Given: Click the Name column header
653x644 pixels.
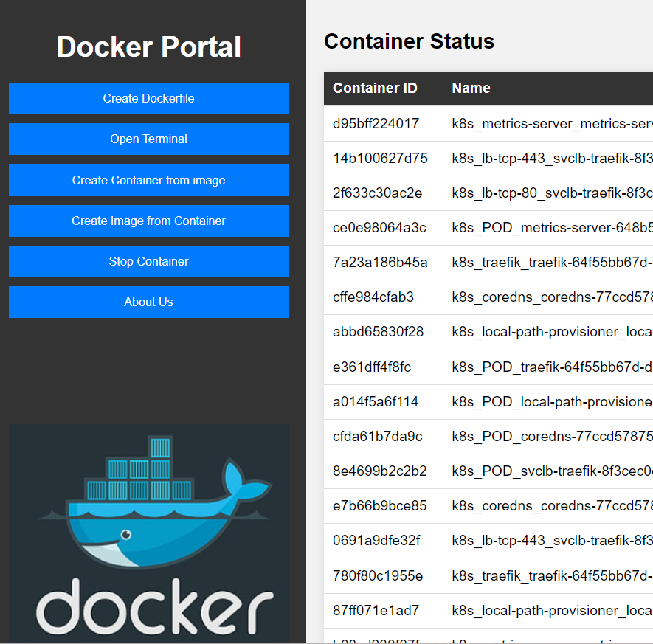Looking at the screenshot, I should coord(471,88).
